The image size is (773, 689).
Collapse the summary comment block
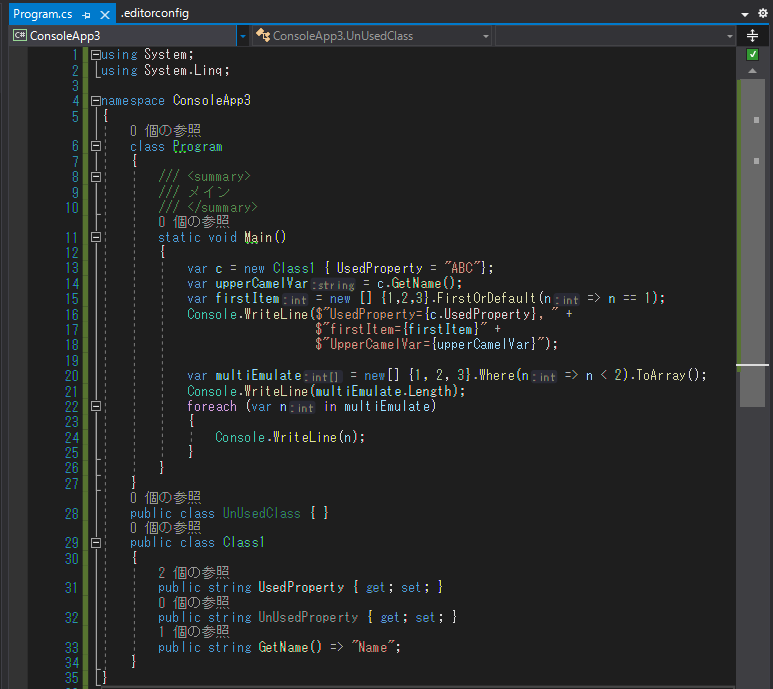(x=96, y=177)
